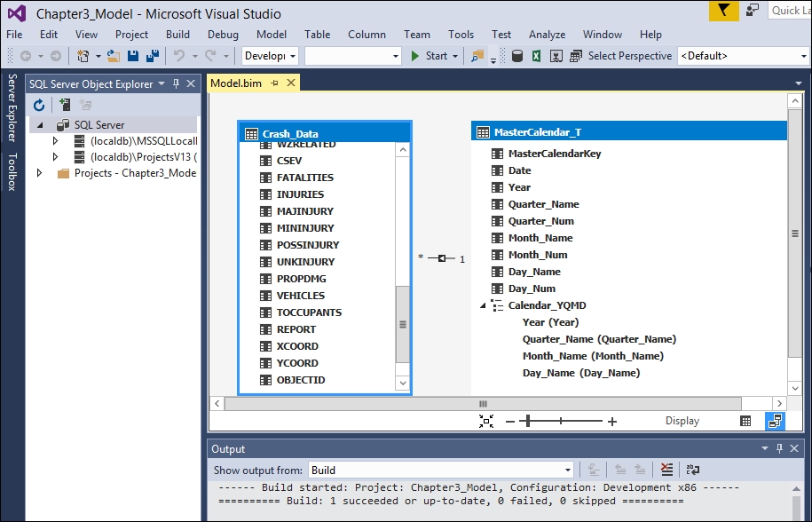Switch to Diagram view icon
This screenshot has height=522, width=812.
[x=775, y=421]
